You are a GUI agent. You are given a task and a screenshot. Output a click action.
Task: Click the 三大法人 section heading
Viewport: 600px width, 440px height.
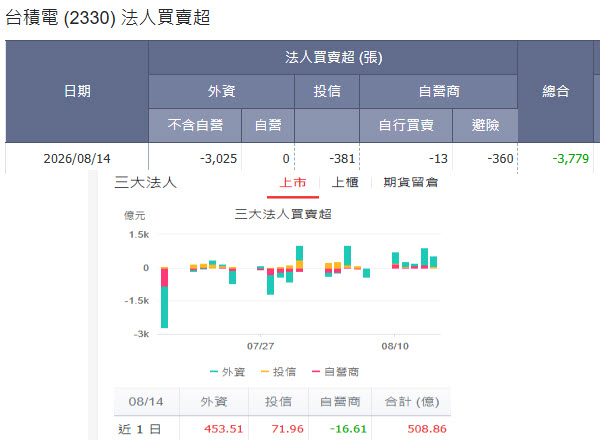(x=145, y=183)
